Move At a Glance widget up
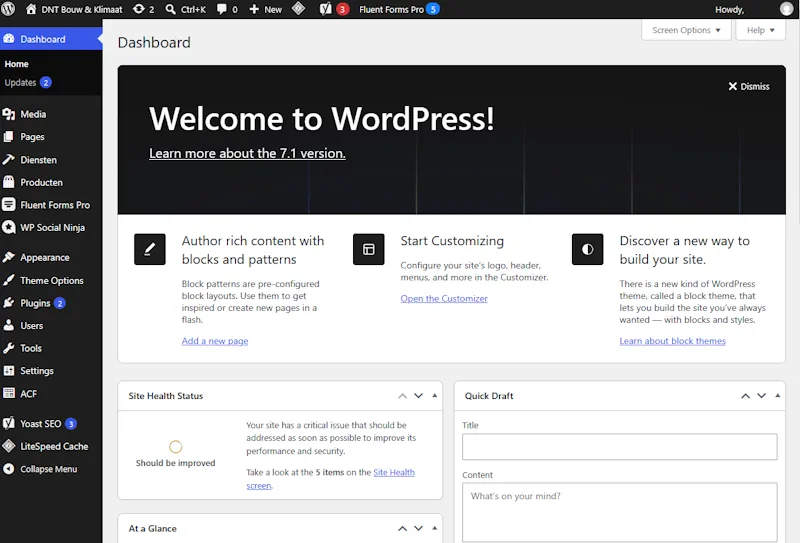The image size is (800, 543). point(403,529)
